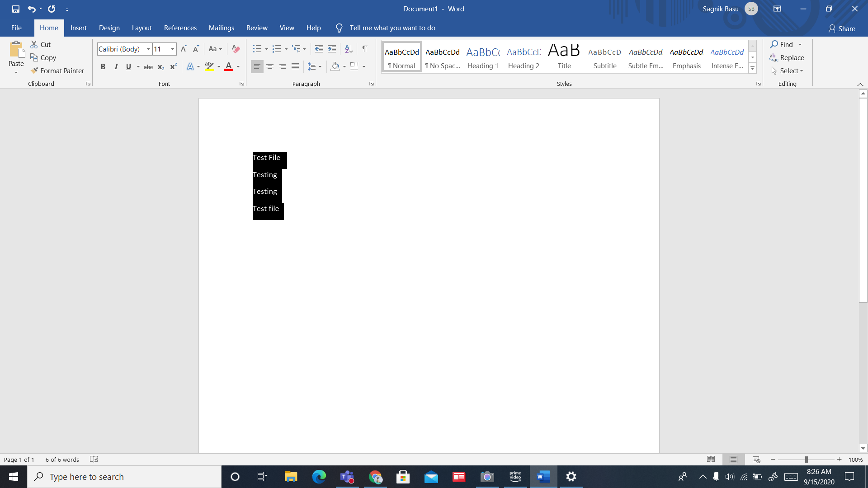Toggle Italic formatting on selected text
The width and height of the screenshot is (868, 488).
pyautogui.click(x=116, y=67)
